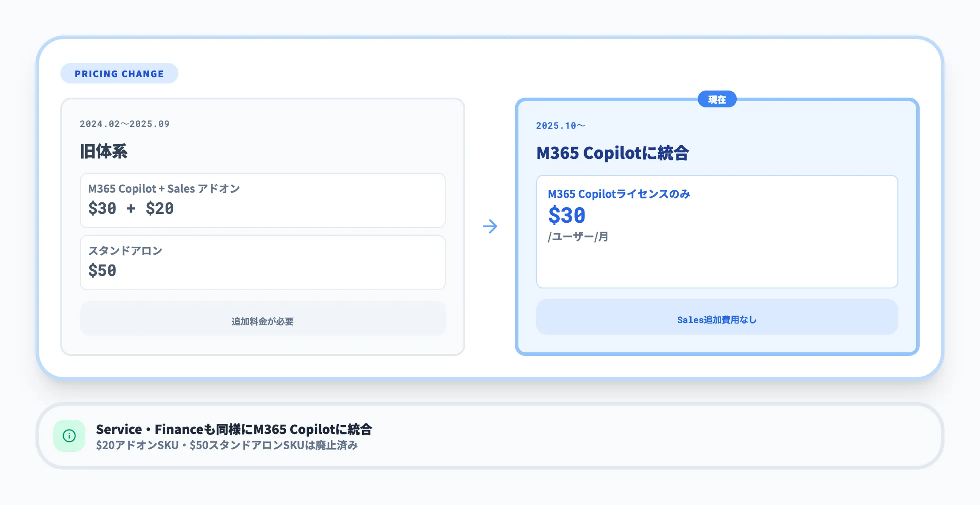Image resolution: width=980 pixels, height=505 pixels.
Task: Click the $50 standalone price figure
Action: (102, 270)
